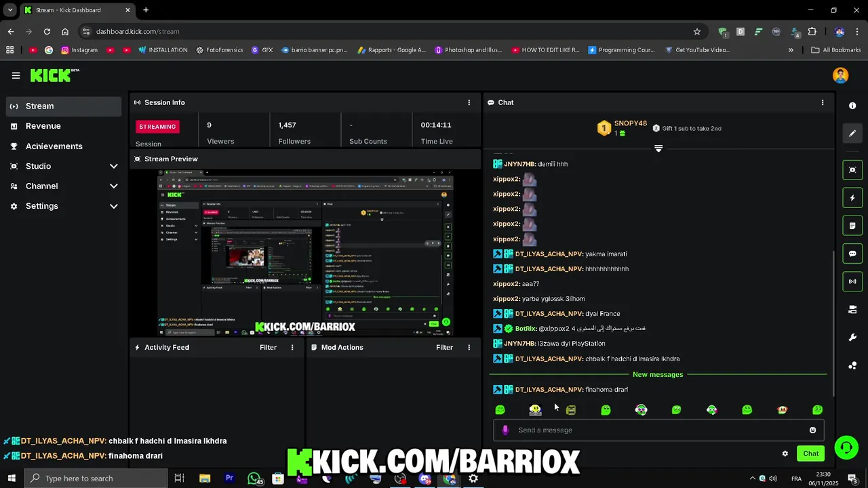Open the FotoForensics bookmark

[x=219, y=50]
